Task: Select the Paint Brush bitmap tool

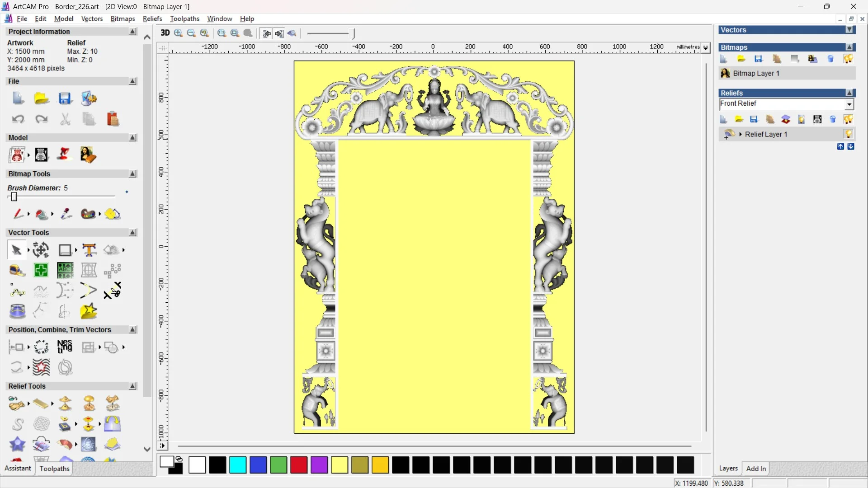Action: point(18,214)
